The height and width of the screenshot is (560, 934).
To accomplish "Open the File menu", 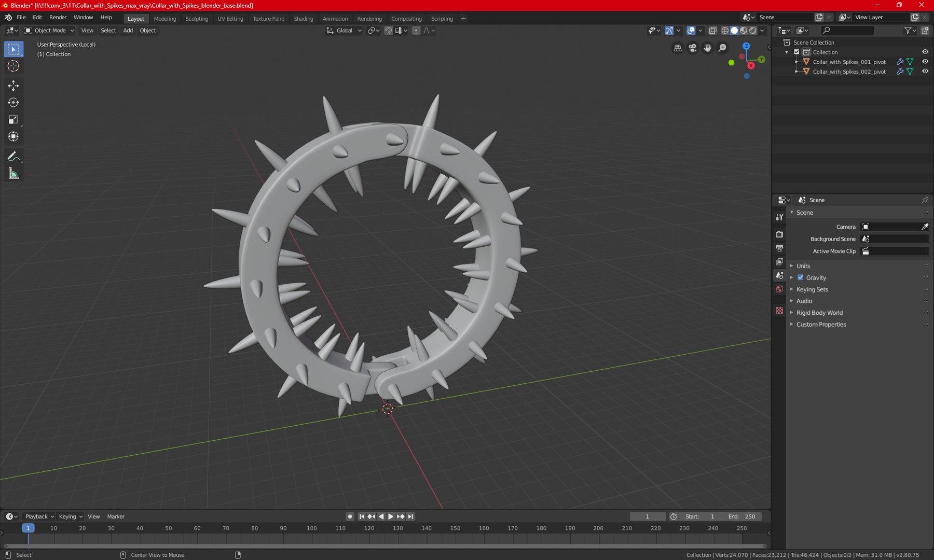I will 21,18.
